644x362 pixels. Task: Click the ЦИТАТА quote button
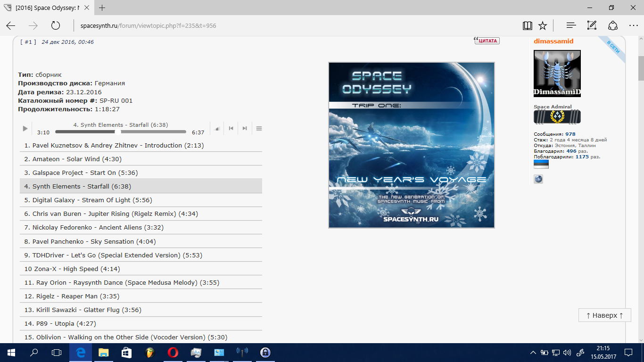click(x=487, y=41)
